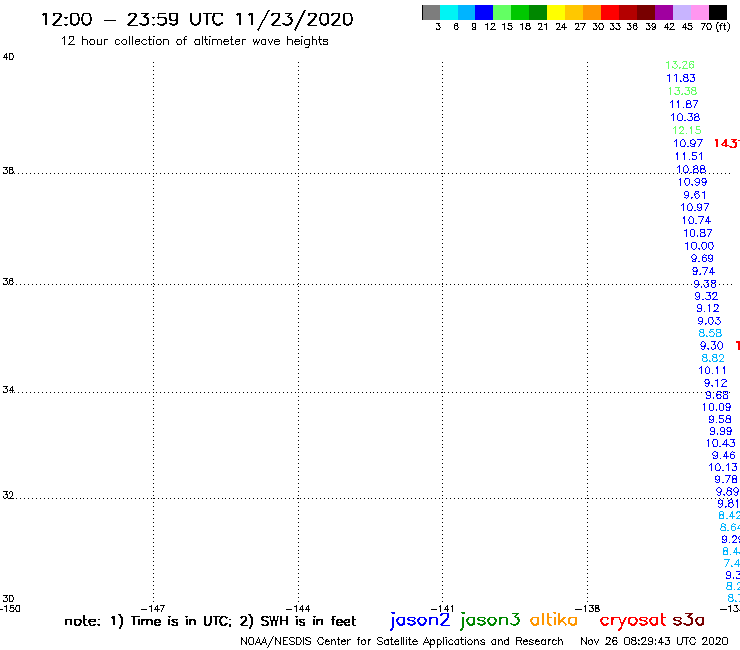Pick the purple swatch in the color scale

pos(664,12)
